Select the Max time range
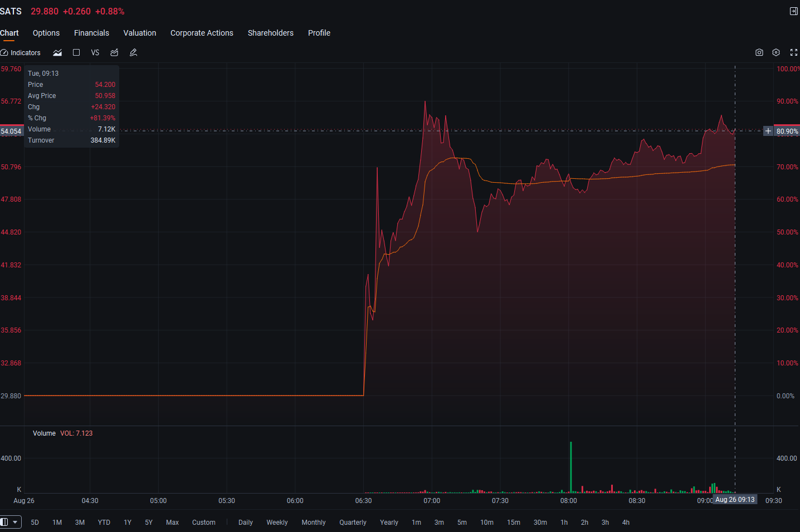 click(x=173, y=523)
